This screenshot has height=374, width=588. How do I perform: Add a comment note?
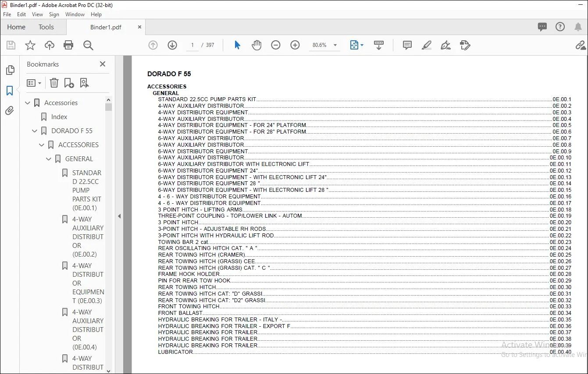(407, 45)
